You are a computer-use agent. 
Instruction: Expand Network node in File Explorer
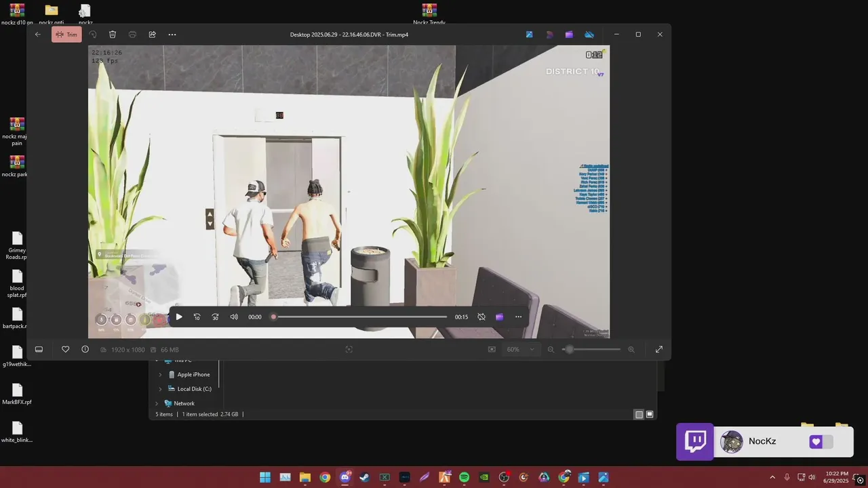point(157,403)
